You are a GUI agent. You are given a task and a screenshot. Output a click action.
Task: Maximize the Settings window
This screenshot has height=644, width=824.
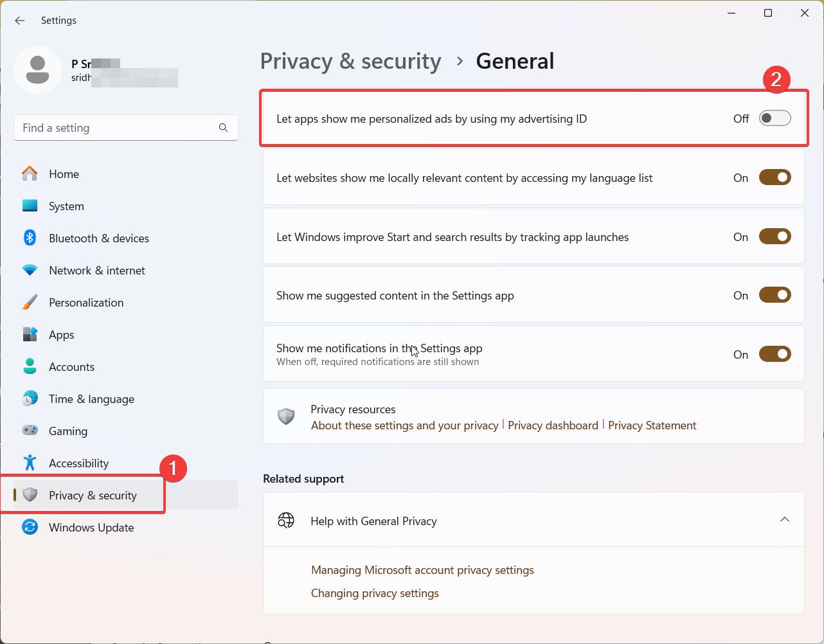click(x=768, y=13)
